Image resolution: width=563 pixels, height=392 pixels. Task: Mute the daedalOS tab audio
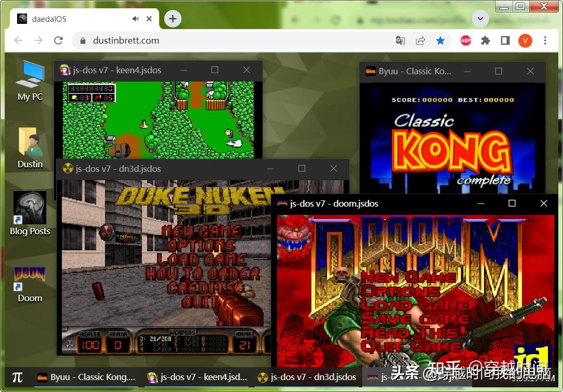click(x=135, y=18)
